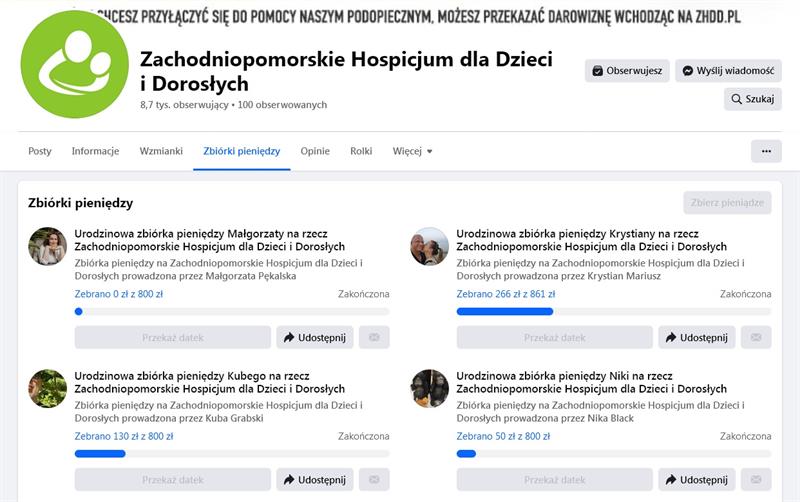Share Kuba's fundraiser using Udostępnij
The width and height of the screenshot is (800, 502).
pos(314,480)
